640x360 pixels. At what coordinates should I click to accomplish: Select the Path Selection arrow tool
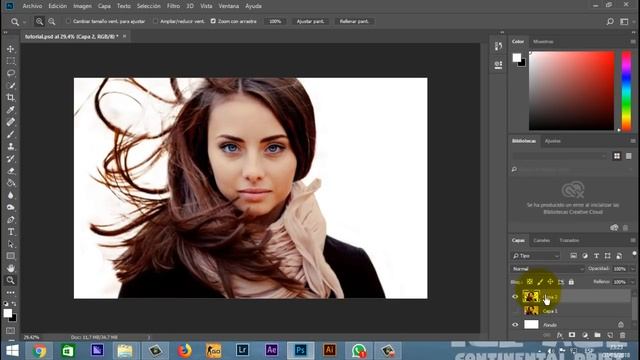click(x=11, y=244)
